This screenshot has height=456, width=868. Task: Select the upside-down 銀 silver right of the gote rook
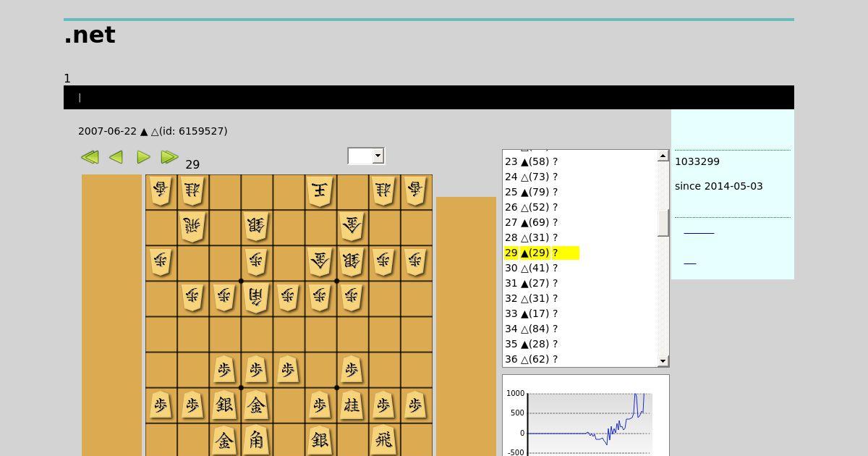256,227
